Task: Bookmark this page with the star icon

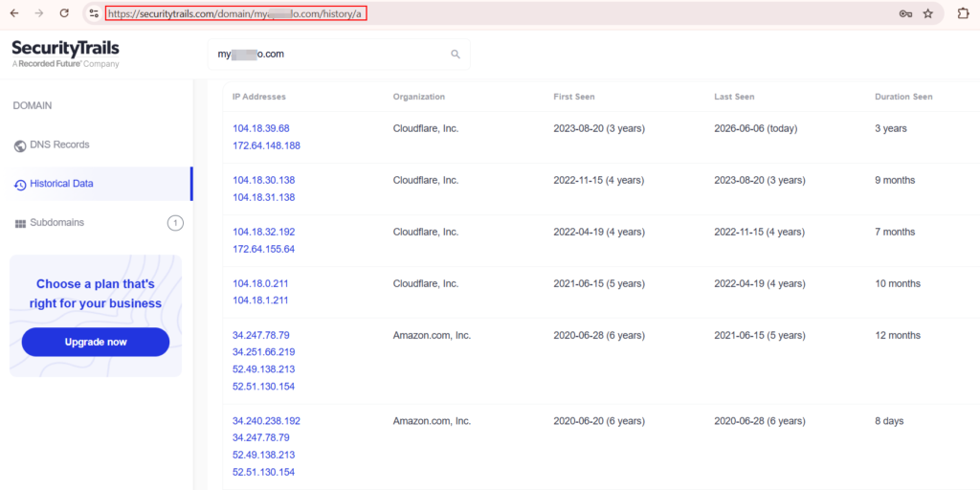Action: tap(928, 13)
